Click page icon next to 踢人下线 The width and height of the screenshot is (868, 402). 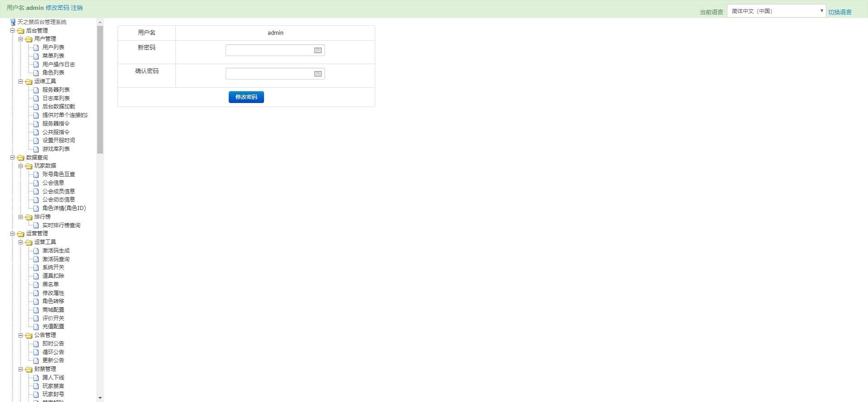pos(36,378)
